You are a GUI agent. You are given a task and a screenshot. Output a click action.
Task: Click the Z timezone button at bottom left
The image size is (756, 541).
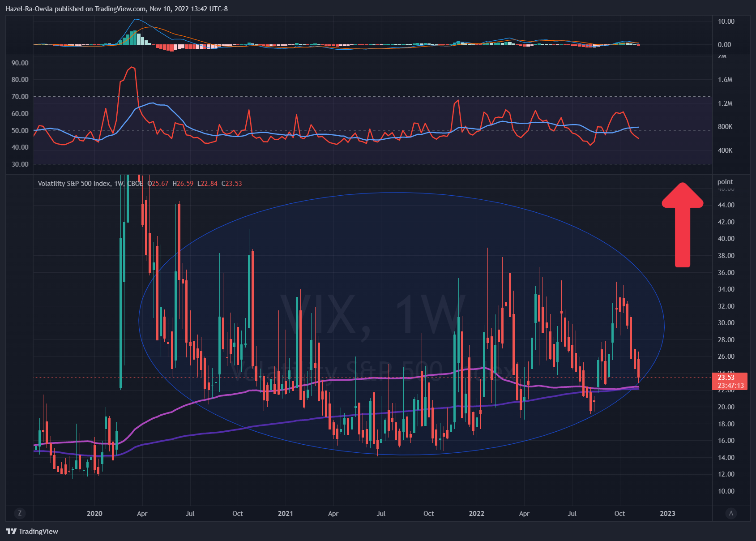pyautogui.click(x=19, y=513)
